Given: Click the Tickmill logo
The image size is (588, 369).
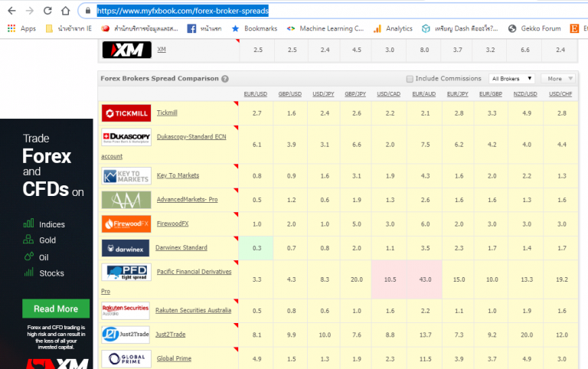Looking at the screenshot, I should tap(126, 113).
